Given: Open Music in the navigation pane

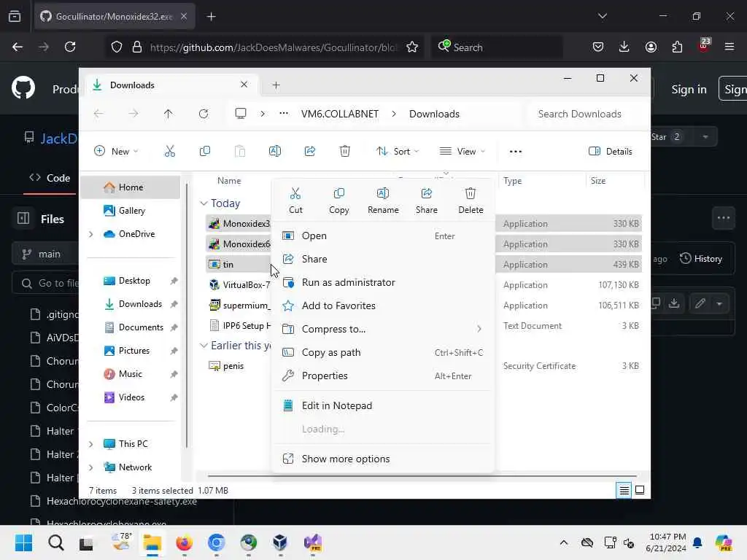Looking at the screenshot, I should tap(130, 374).
